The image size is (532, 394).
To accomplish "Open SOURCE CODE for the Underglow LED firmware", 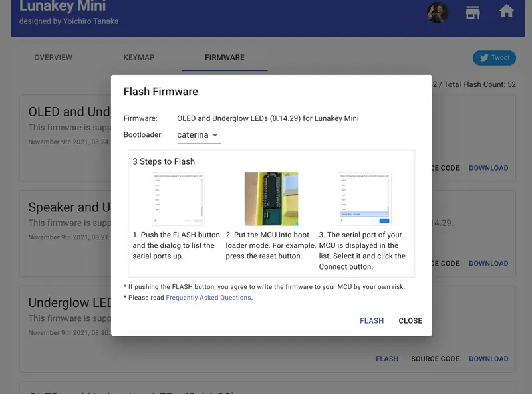I will [435, 359].
